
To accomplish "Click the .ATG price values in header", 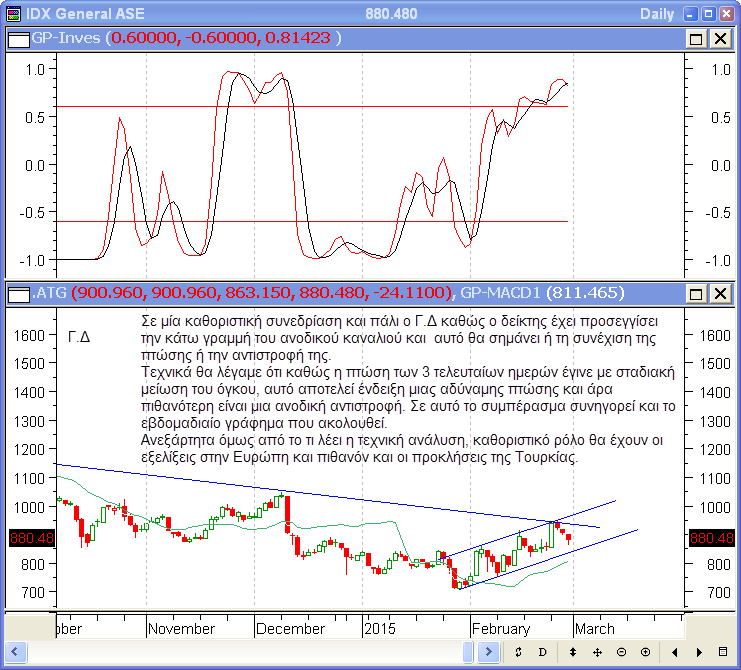I will click(262, 293).
